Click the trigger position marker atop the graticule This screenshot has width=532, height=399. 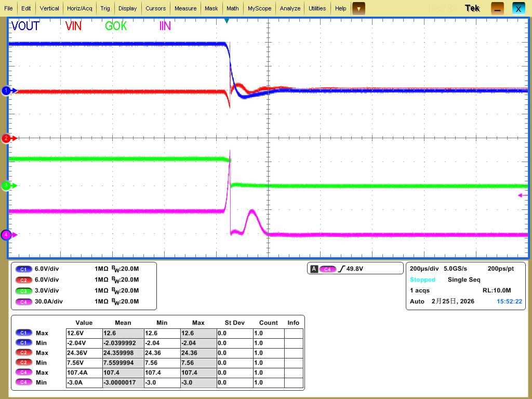(x=227, y=21)
